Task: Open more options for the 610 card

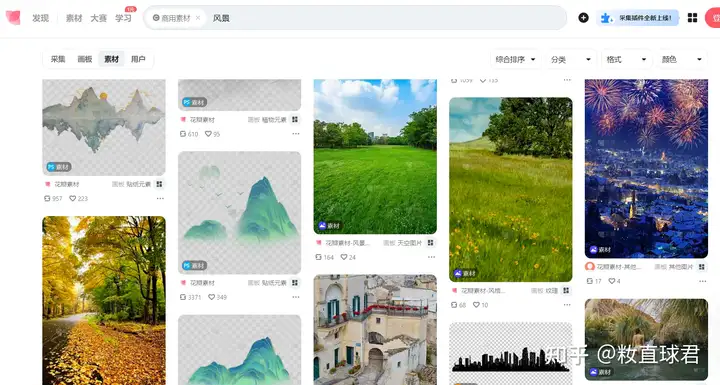Action: click(296, 134)
